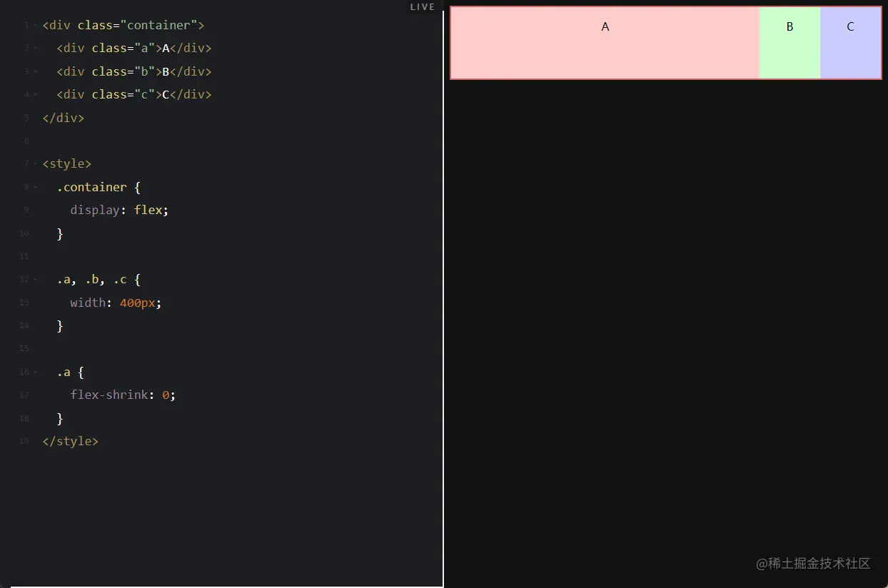Click the green B box in preview
Screen dimensions: 888x588
pos(789,43)
